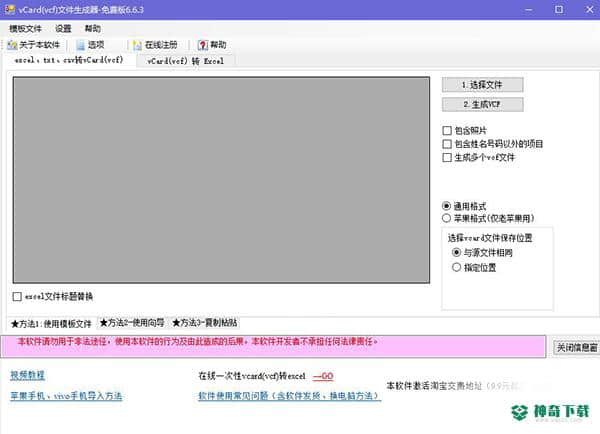The image size is (600, 434).
Task: Switch to vCard(vcf) 转 Excel tab
Action: (x=186, y=61)
